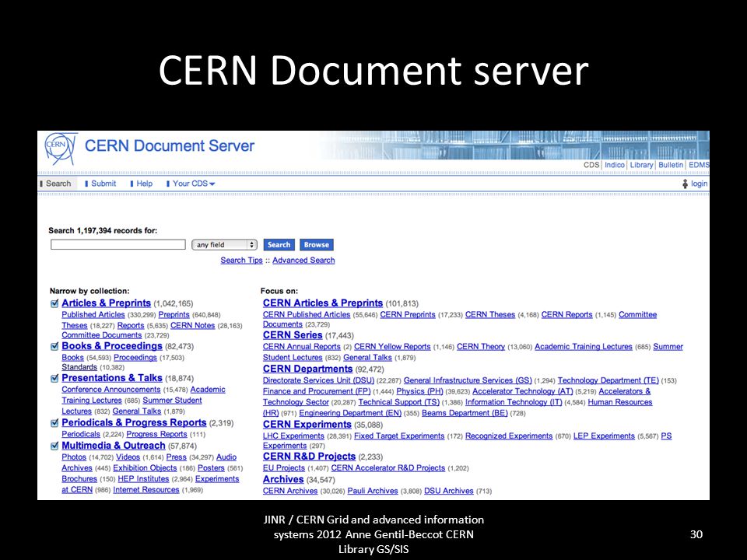Image resolution: width=747 pixels, height=560 pixels.
Task: Open CERN Departments heading link
Action: [308, 369]
